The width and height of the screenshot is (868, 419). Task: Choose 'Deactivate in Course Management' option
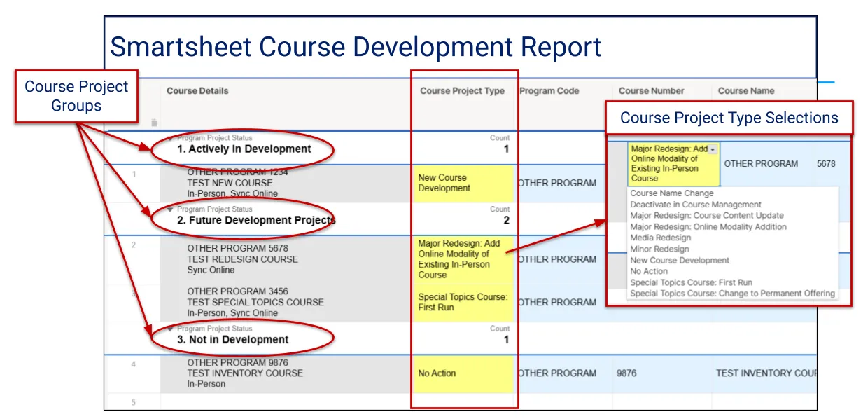pyautogui.click(x=696, y=205)
